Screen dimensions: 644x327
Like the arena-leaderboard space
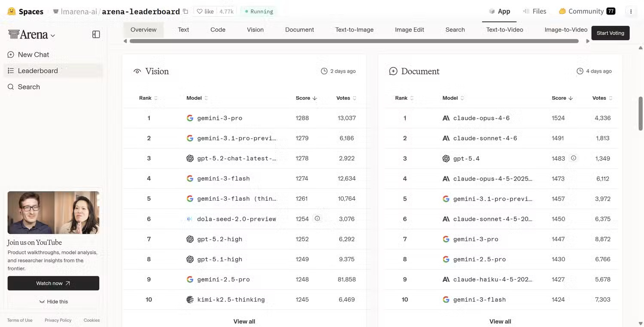click(205, 12)
